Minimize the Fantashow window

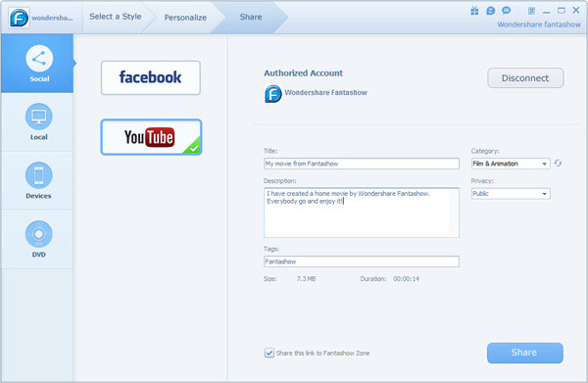tap(547, 12)
